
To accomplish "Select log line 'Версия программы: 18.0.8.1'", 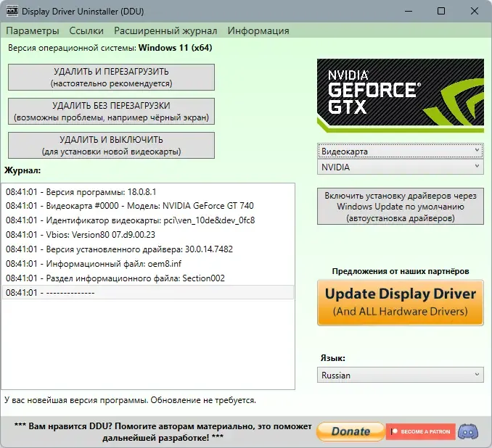I will tap(148, 191).
